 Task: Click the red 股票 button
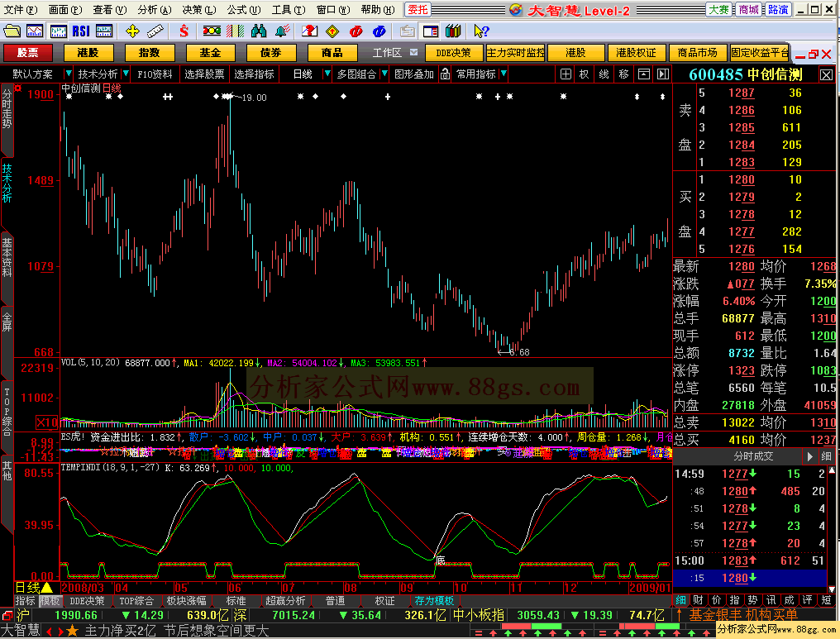click(x=28, y=52)
